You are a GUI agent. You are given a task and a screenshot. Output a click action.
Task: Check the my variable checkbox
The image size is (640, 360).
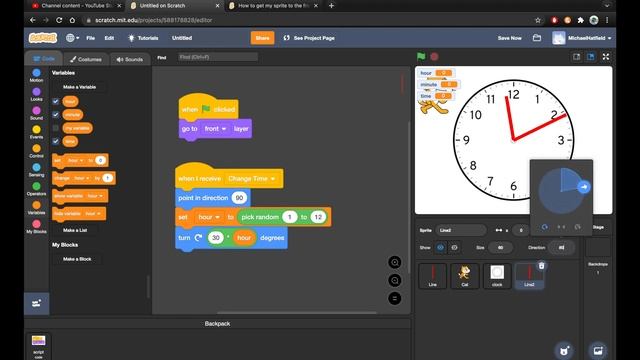point(56,128)
